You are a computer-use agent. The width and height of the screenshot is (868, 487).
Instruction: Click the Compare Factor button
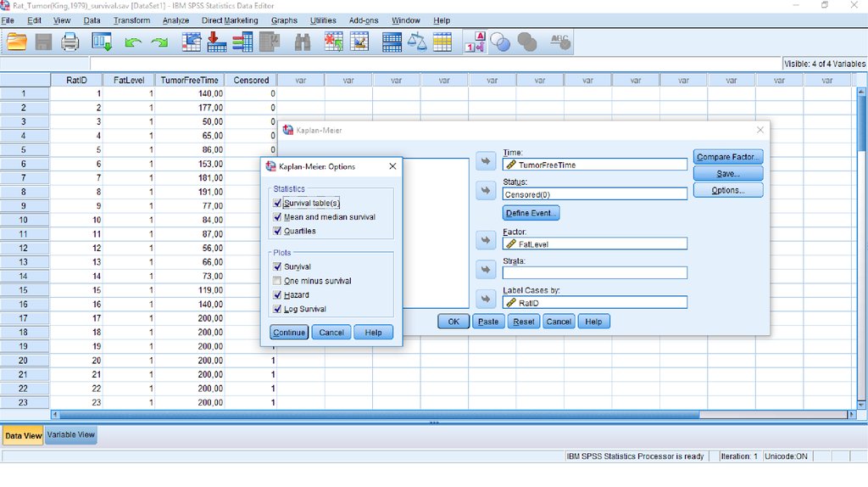(728, 157)
